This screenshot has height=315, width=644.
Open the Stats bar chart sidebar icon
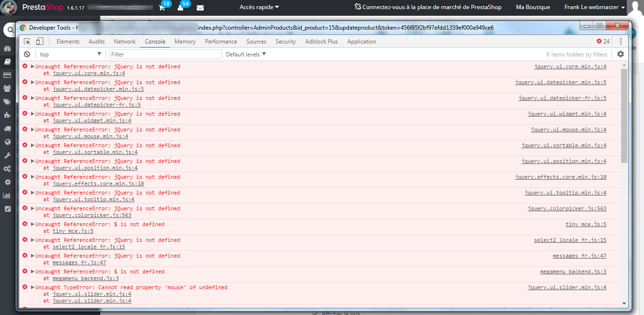tap(7, 196)
